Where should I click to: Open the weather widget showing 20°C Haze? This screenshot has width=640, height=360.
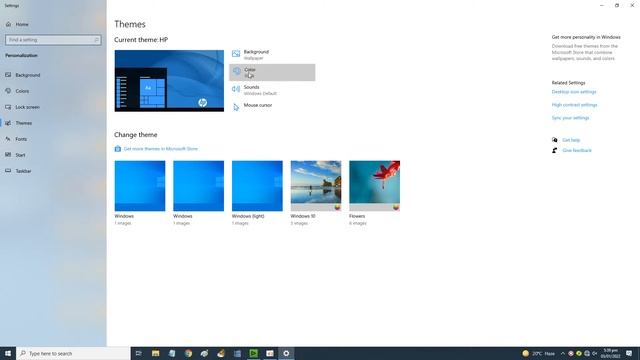tap(538, 353)
